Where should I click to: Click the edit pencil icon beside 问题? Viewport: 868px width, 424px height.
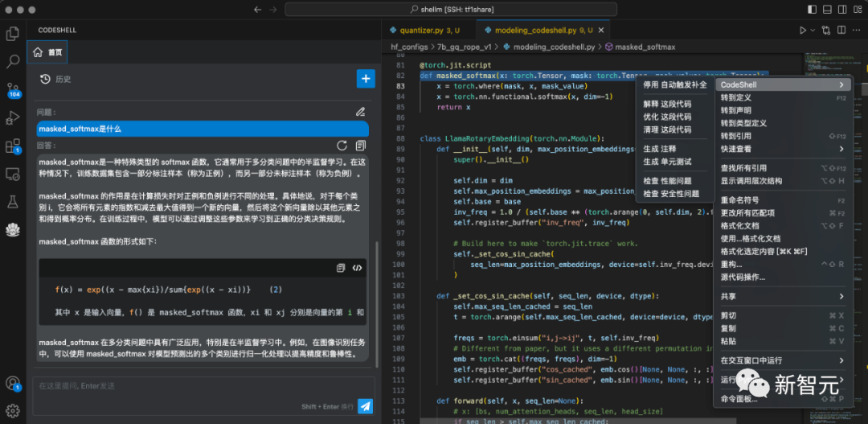pos(361,112)
